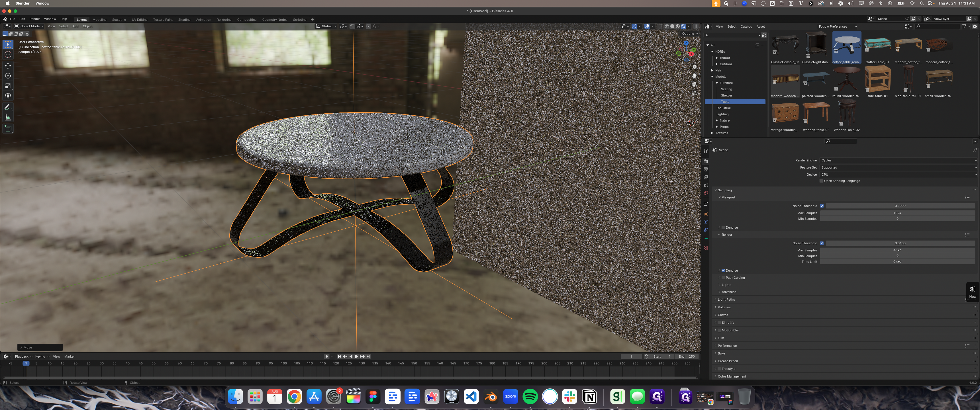Viewport: 980px width, 410px height.
Task: Open the viewport Add menu
Action: 75,26
